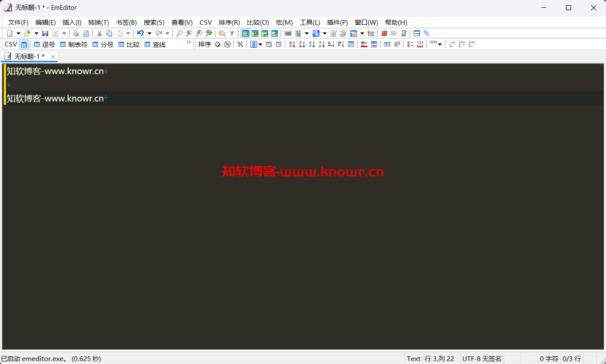Toggle Wrap by Window icon
The width and height of the screenshot is (606, 364).
265,33
